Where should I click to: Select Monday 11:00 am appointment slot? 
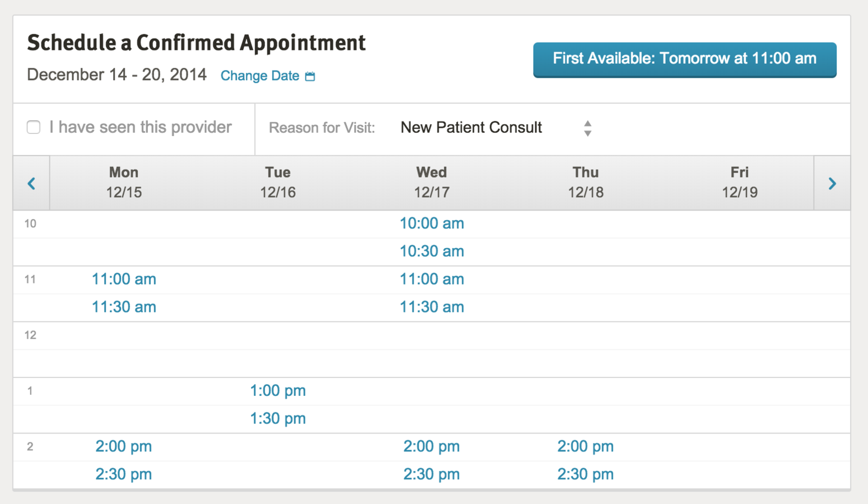tap(124, 279)
